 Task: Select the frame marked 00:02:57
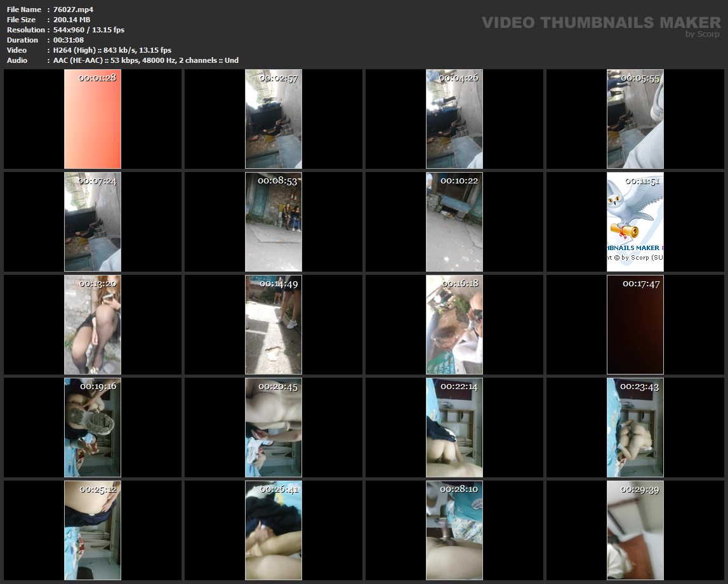tap(274, 119)
